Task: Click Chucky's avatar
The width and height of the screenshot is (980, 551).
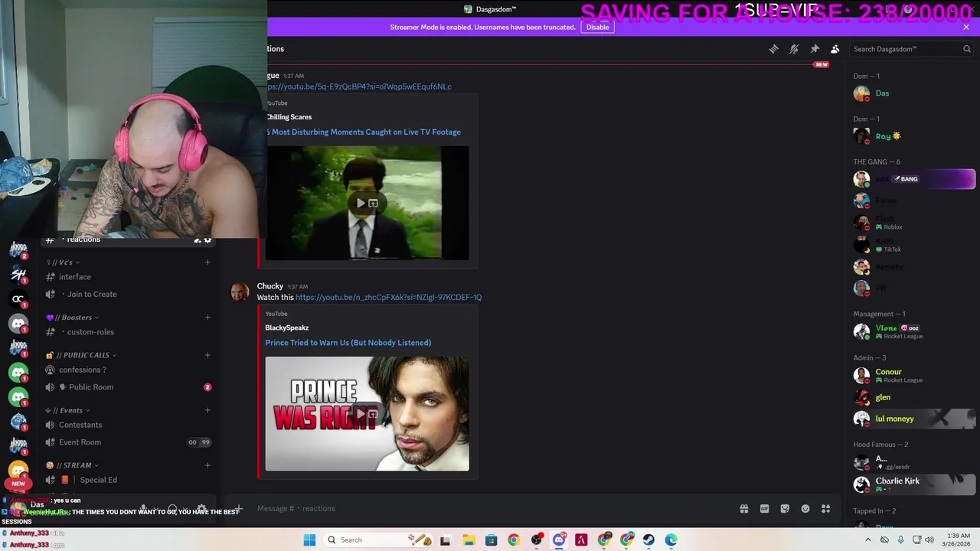Action: (x=240, y=292)
